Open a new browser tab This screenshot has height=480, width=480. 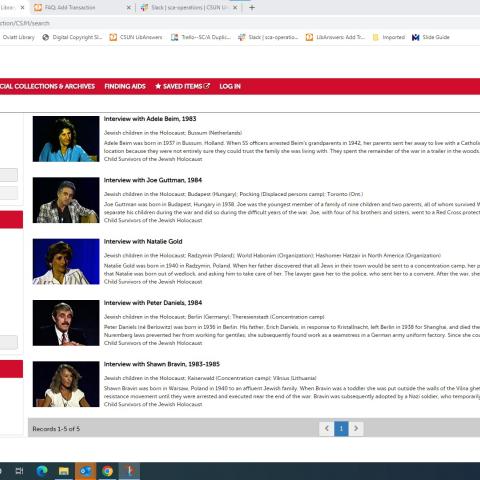(x=252, y=7)
